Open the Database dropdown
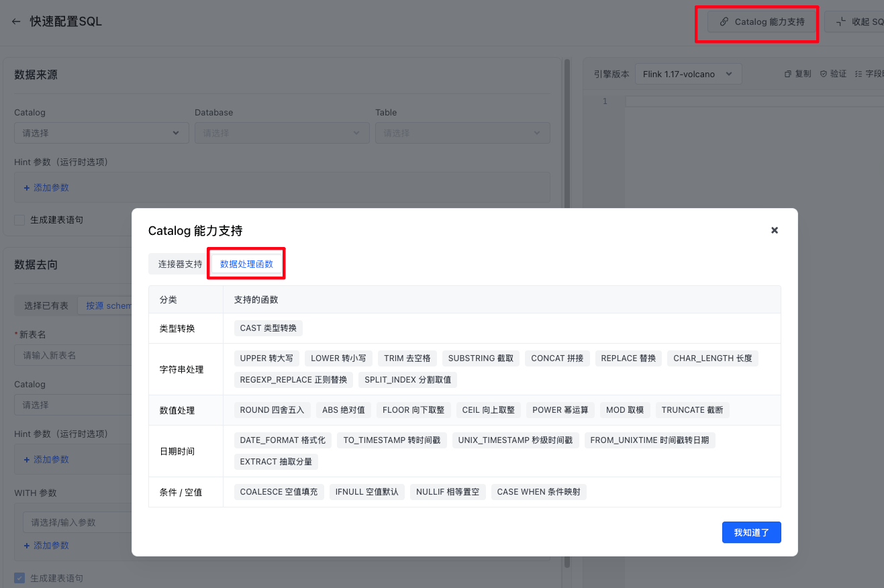The width and height of the screenshot is (884, 588). (282, 133)
